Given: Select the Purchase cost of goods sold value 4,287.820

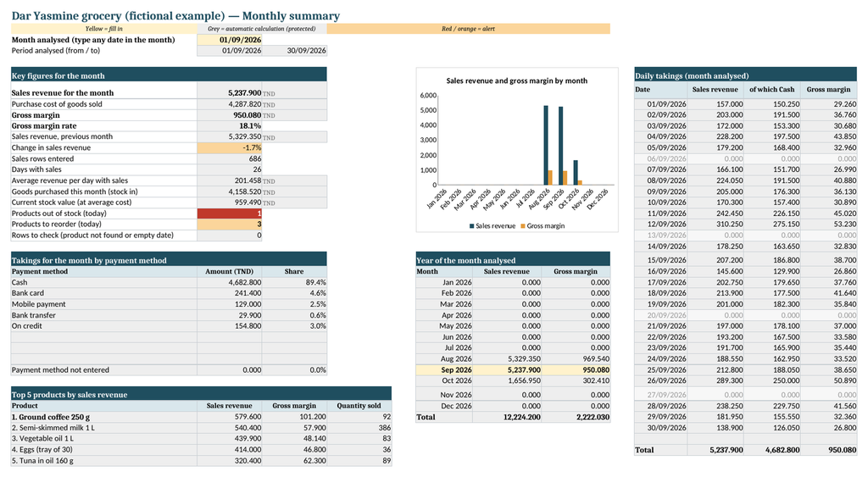Looking at the screenshot, I should pyautogui.click(x=229, y=104).
